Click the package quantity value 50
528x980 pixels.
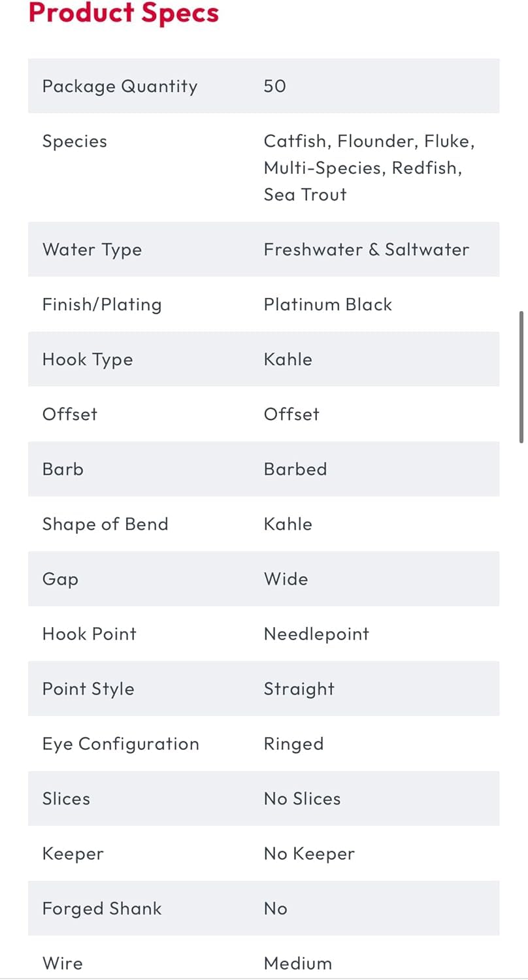(x=274, y=86)
